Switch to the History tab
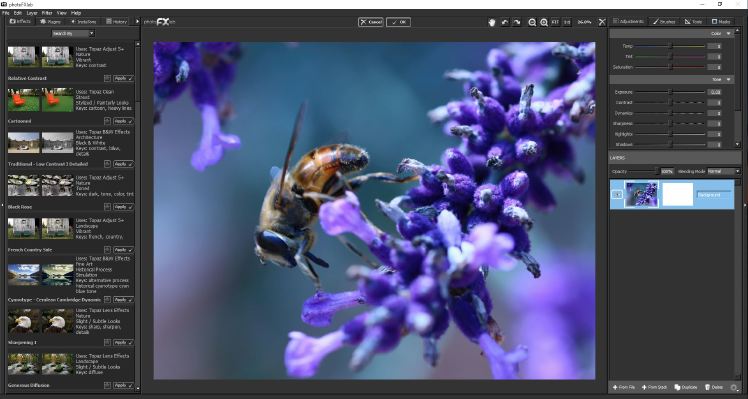Image resolution: width=748 pixels, height=399 pixels. tap(117, 21)
